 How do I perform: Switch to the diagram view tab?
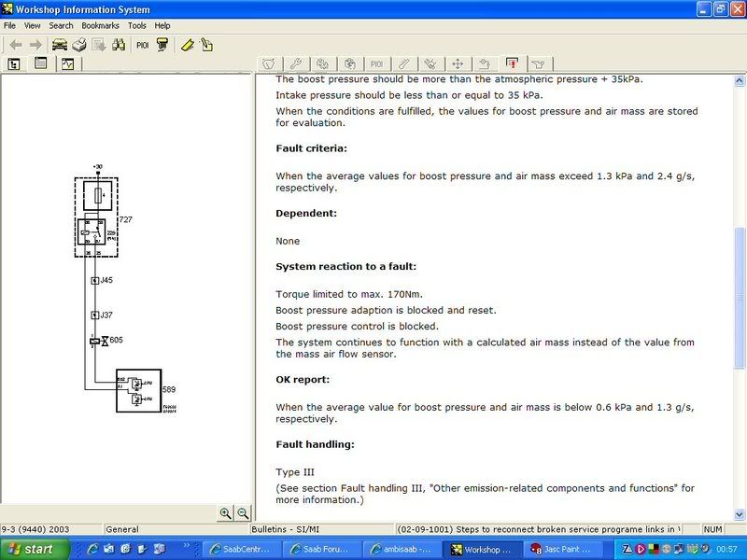point(67,64)
